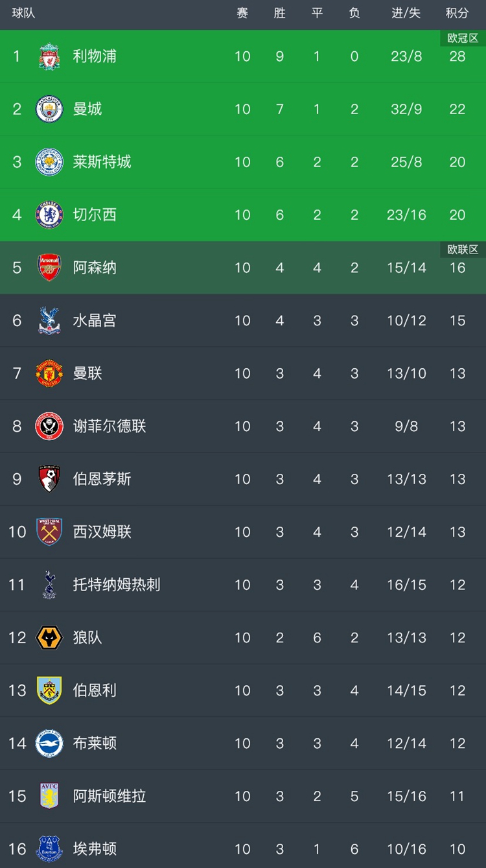Click the Chelsea lion crest icon
This screenshot has width=486, height=868.
click(x=49, y=215)
